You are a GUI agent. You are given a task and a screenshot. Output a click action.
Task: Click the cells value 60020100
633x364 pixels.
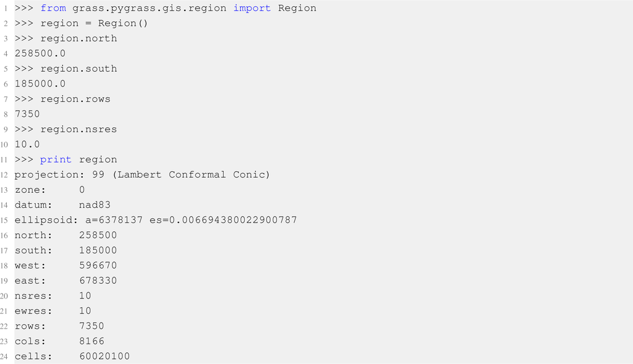click(104, 357)
